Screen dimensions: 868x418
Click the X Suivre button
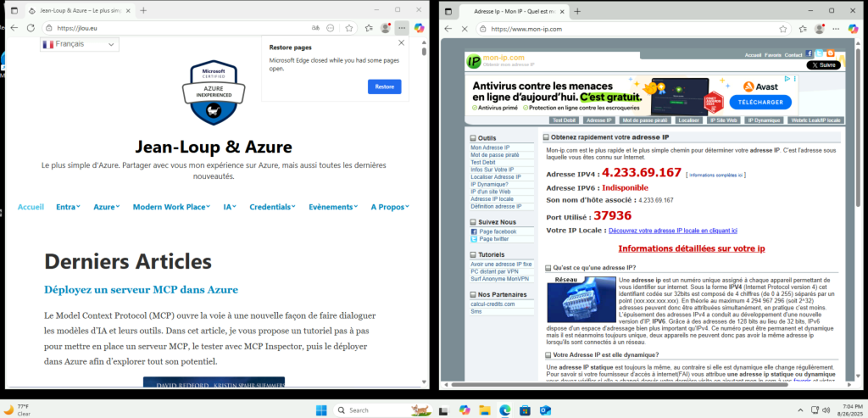[823, 65]
